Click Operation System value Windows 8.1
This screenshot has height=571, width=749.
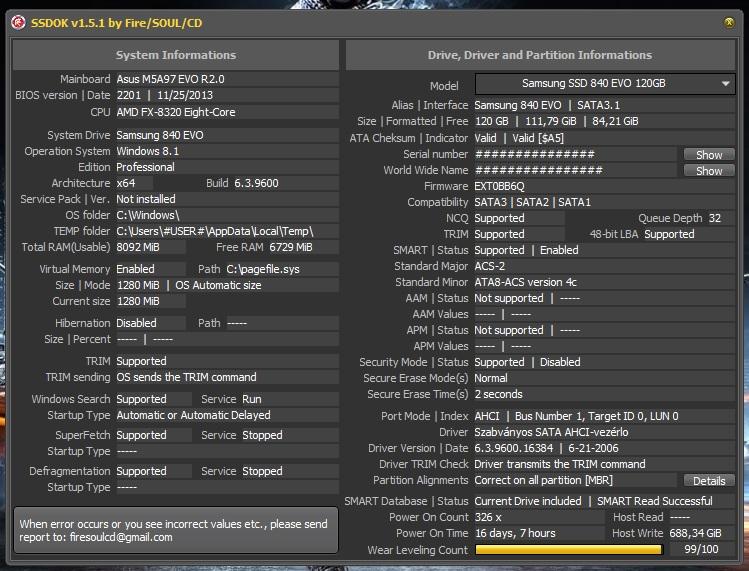[148, 151]
